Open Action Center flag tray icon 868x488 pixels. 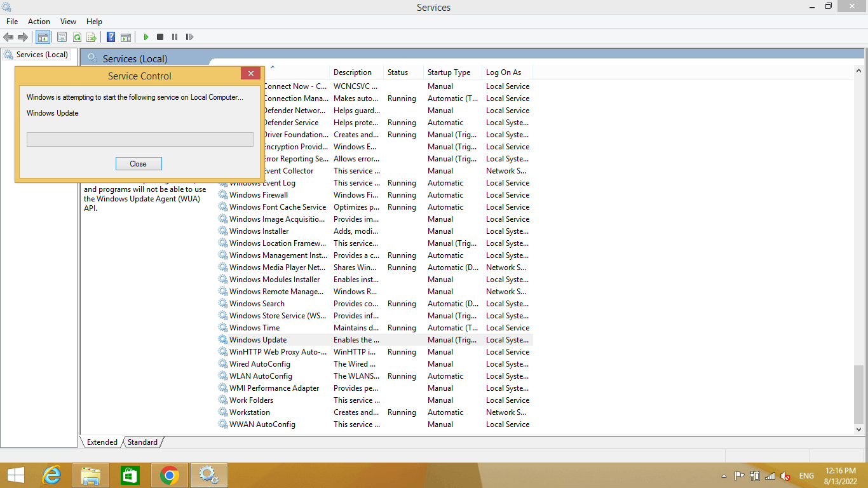click(x=739, y=475)
